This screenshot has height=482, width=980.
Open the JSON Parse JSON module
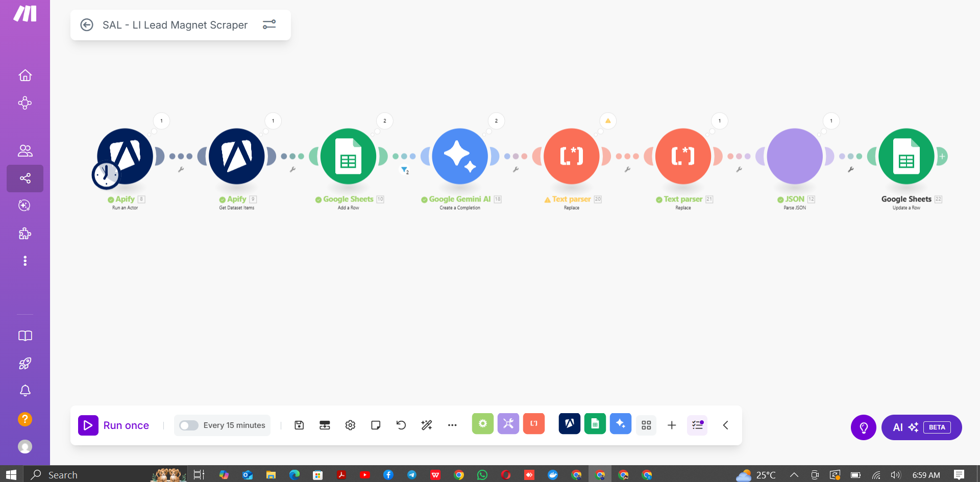[795, 156]
